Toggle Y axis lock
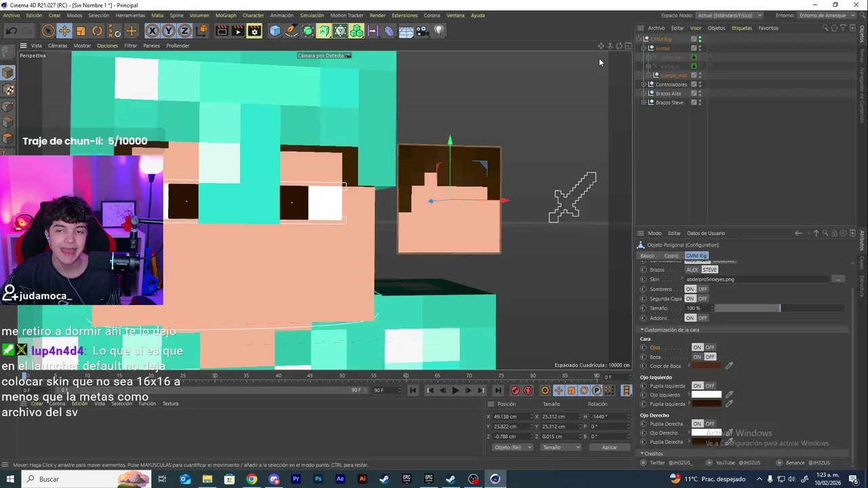 (167, 30)
